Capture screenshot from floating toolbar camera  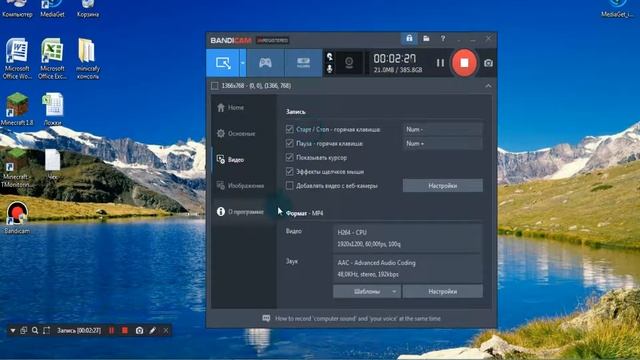139,330
